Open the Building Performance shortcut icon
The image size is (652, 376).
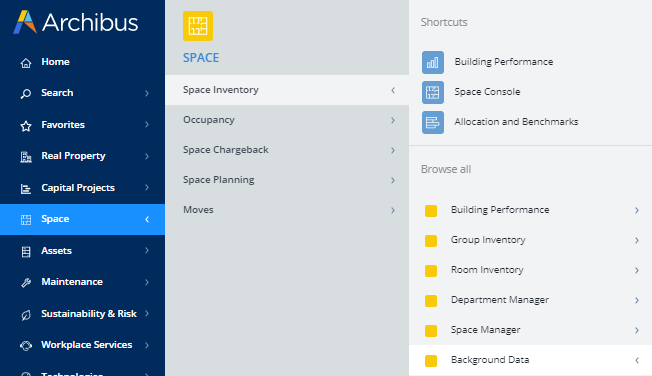pos(432,62)
